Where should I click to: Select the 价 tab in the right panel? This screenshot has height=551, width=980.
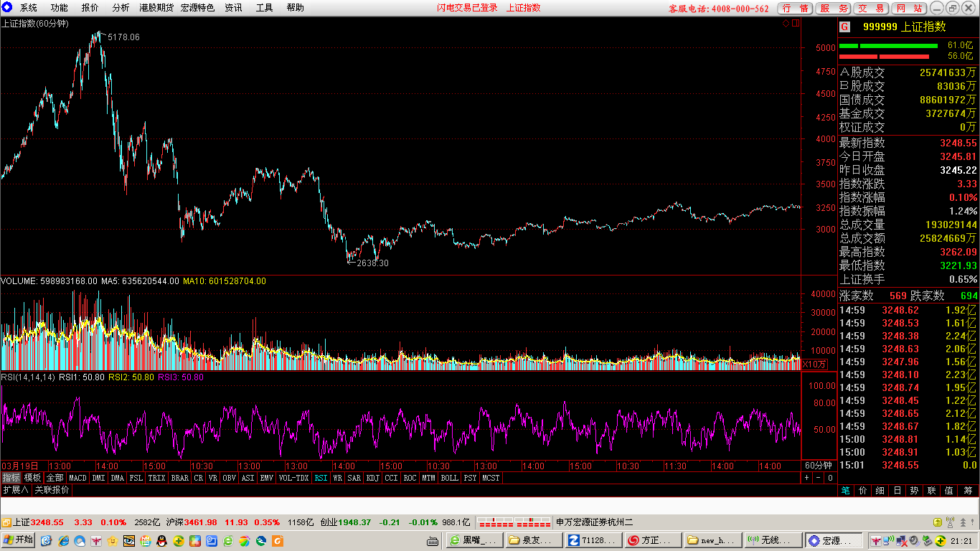[x=863, y=491]
